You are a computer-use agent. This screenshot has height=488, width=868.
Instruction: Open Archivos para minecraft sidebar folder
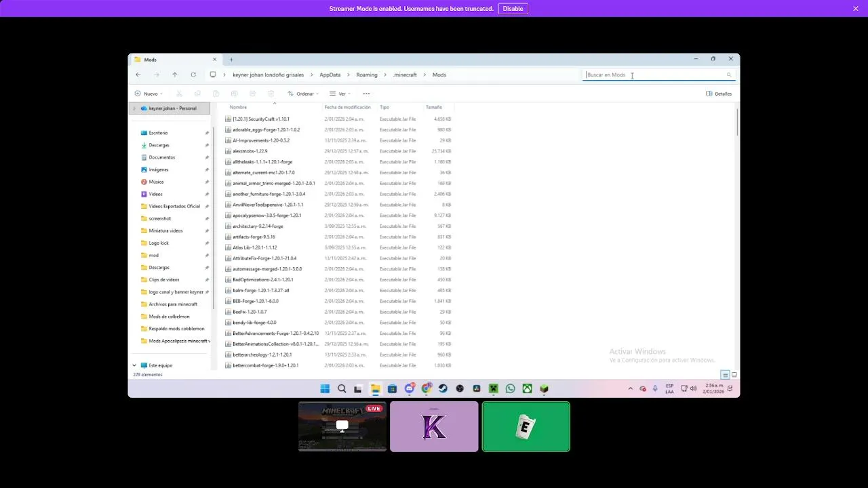click(x=173, y=304)
